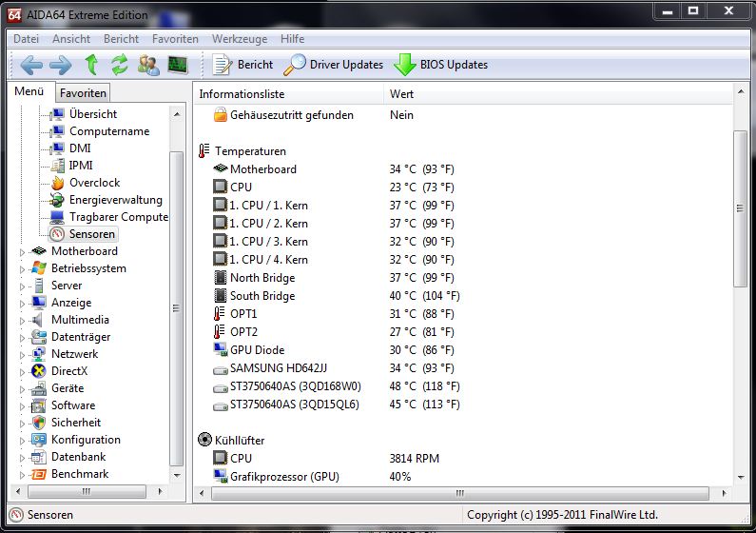Open the system stability monitor icon
The image size is (756, 533).
tap(178, 65)
